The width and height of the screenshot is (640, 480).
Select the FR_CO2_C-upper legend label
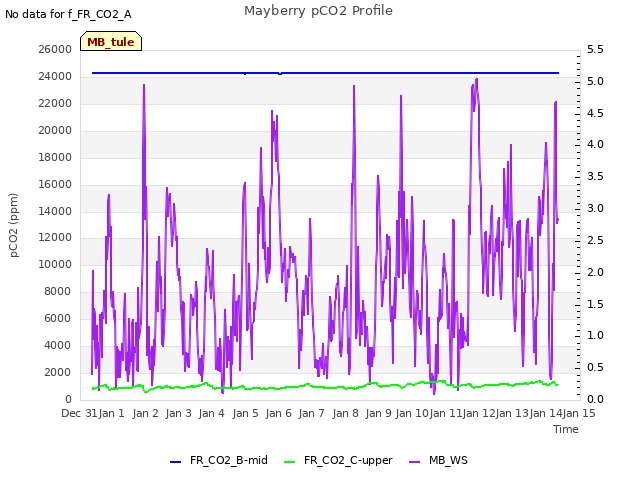[348, 460]
